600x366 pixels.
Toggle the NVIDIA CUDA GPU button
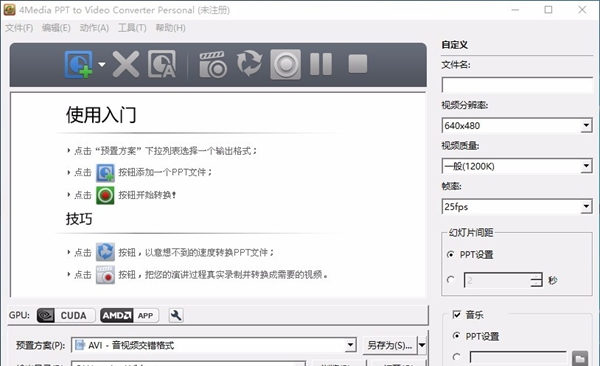click(x=66, y=315)
